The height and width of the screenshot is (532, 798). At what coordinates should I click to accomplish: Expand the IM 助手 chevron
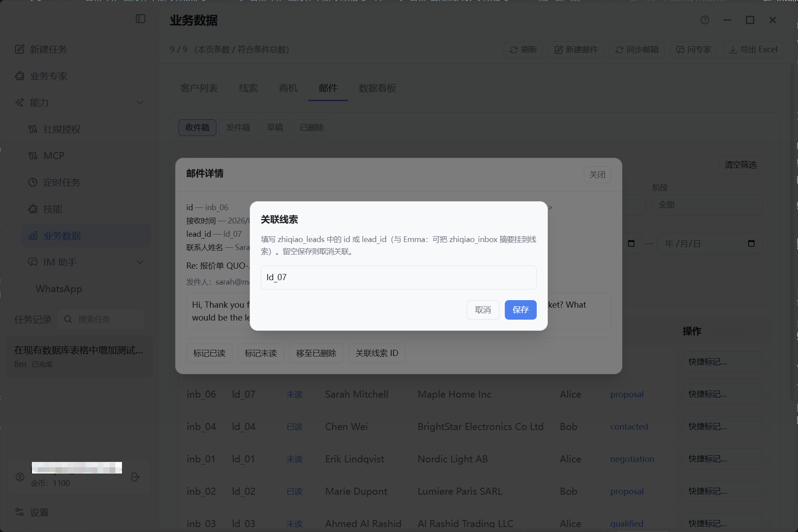(140, 262)
